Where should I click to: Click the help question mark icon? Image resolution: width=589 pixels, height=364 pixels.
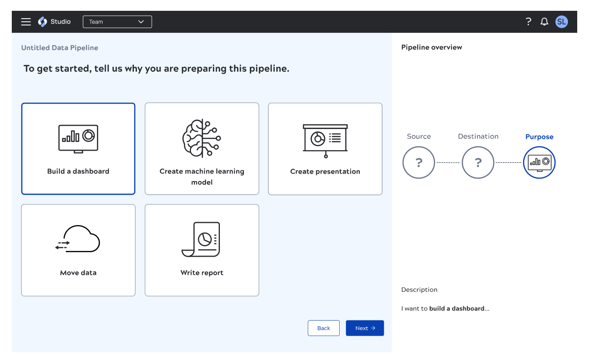pos(528,22)
